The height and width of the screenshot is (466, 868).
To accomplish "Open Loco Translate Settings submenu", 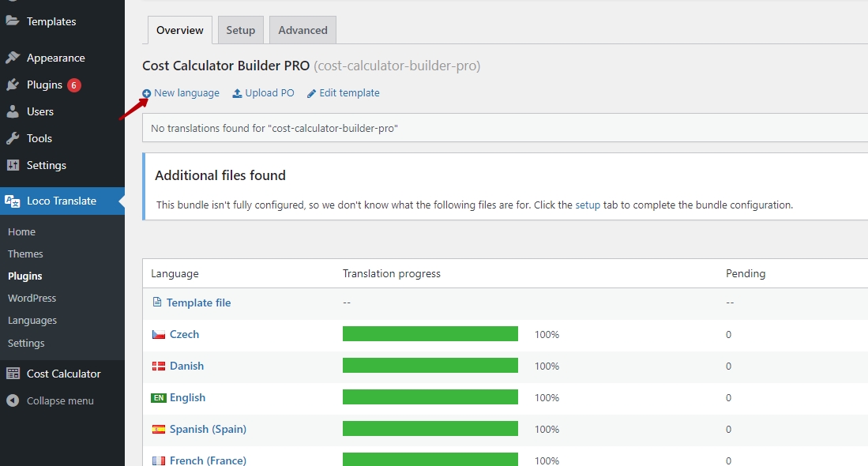I will [x=26, y=343].
